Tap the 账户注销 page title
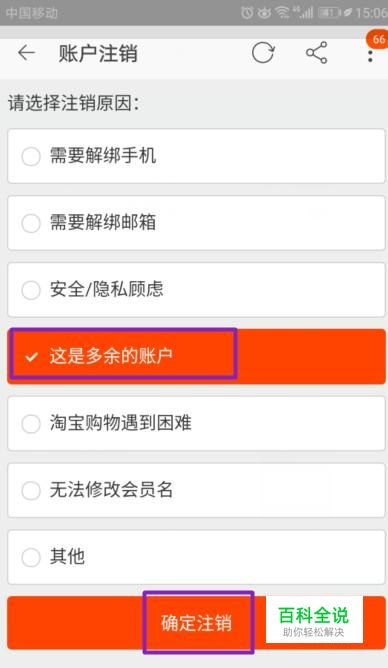 [98, 54]
